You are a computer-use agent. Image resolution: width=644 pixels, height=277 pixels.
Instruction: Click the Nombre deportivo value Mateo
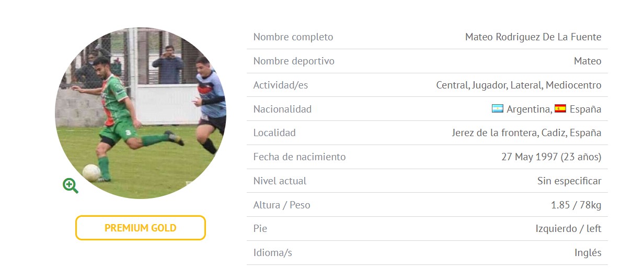[588, 61]
